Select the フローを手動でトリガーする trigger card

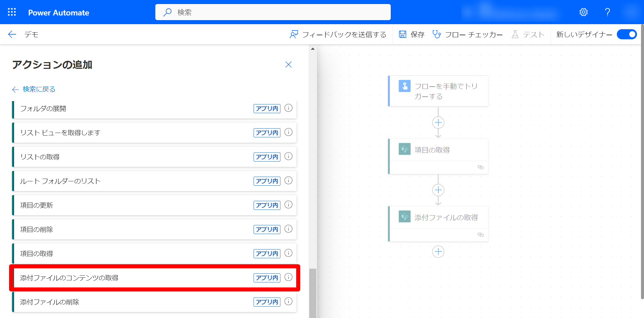438,91
